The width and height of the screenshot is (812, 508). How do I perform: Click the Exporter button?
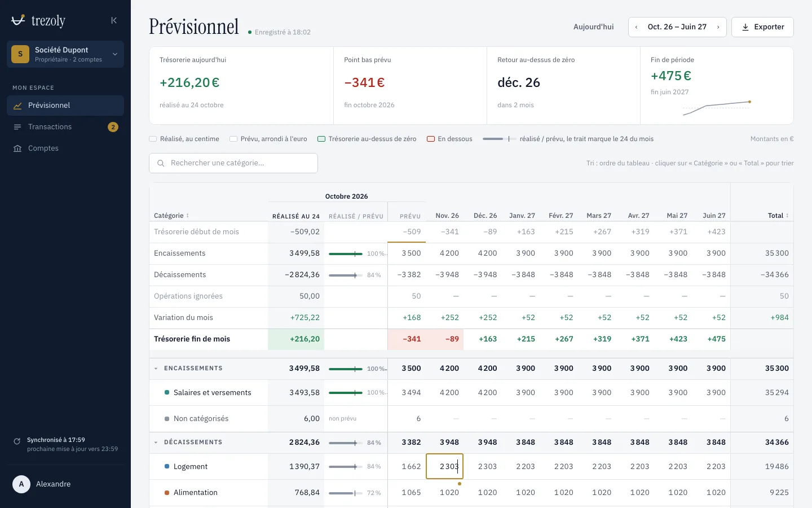coord(762,27)
